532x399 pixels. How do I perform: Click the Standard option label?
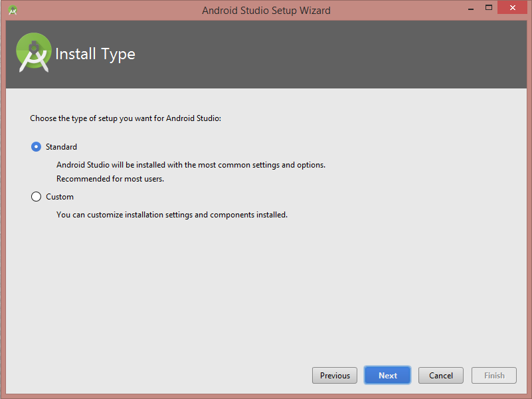coord(61,147)
